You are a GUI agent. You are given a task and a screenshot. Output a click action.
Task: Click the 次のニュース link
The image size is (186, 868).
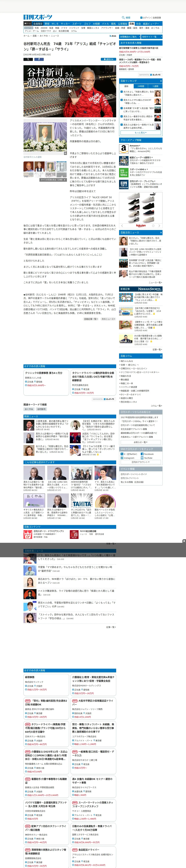click(108, 319)
